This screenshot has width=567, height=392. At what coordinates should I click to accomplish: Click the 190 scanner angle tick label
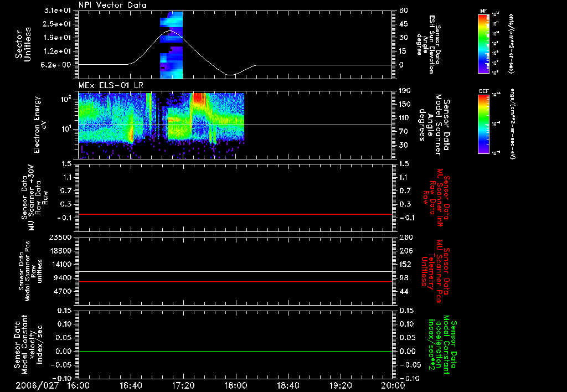click(405, 91)
